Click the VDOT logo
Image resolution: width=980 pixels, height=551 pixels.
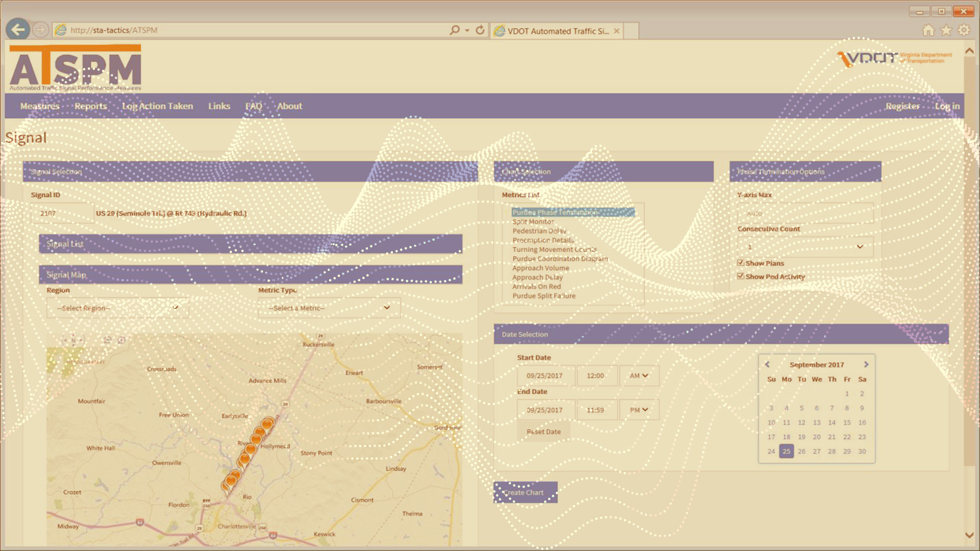894,58
